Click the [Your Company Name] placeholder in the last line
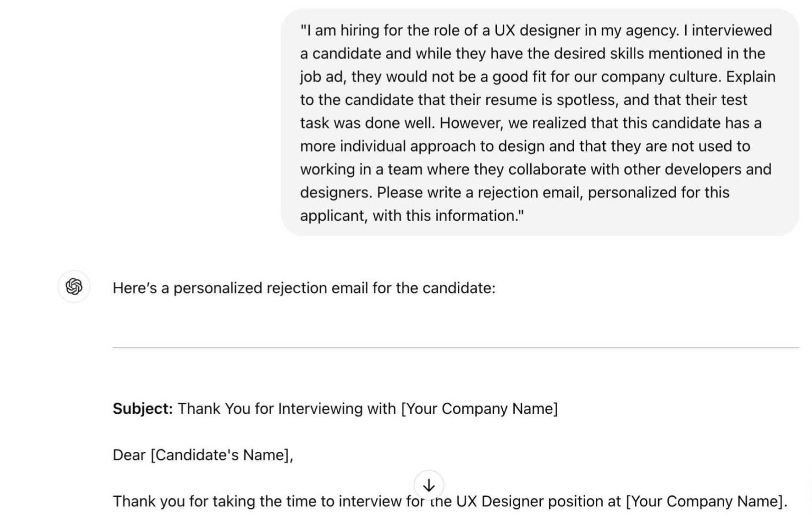812x519 pixels. pos(704,500)
